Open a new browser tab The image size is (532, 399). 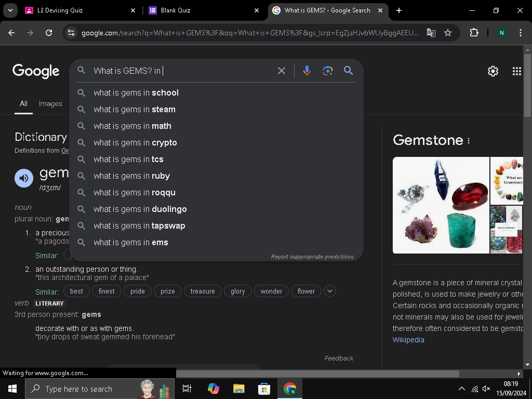[399, 10]
